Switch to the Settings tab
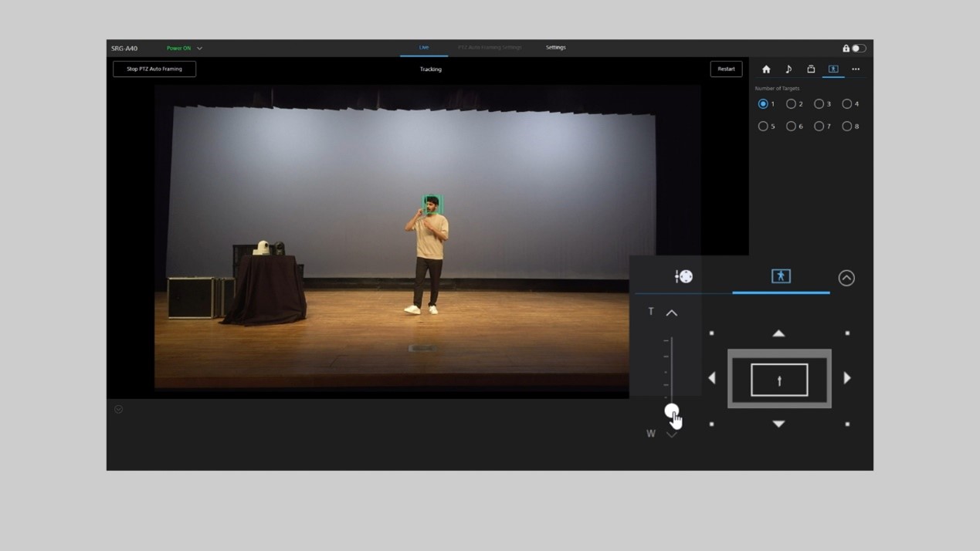The image size is (980, 551). pos(555,48)
